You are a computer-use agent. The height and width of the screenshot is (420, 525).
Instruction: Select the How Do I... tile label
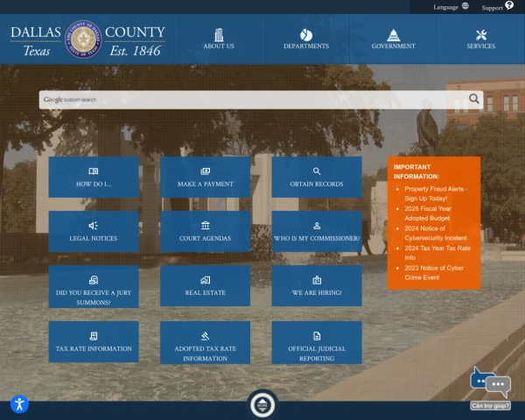click(94, 184)
